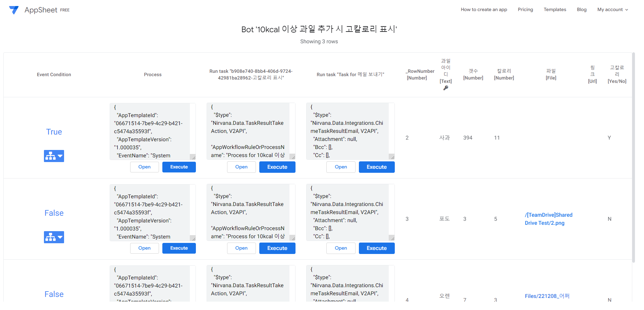
Task: Click resize handle of True row 메일 보내기 textarea
Action: coord(392,157)
